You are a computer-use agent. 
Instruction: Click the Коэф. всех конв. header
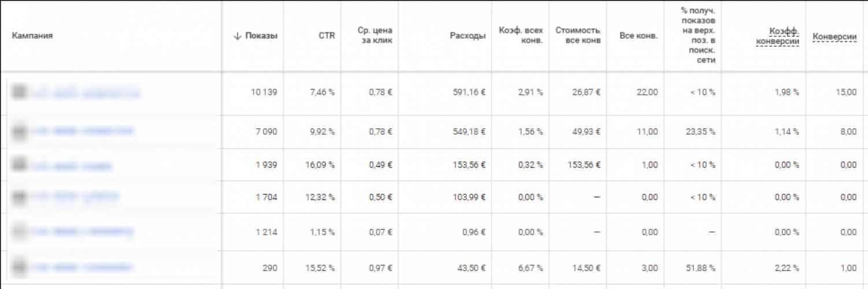point(521,36)
